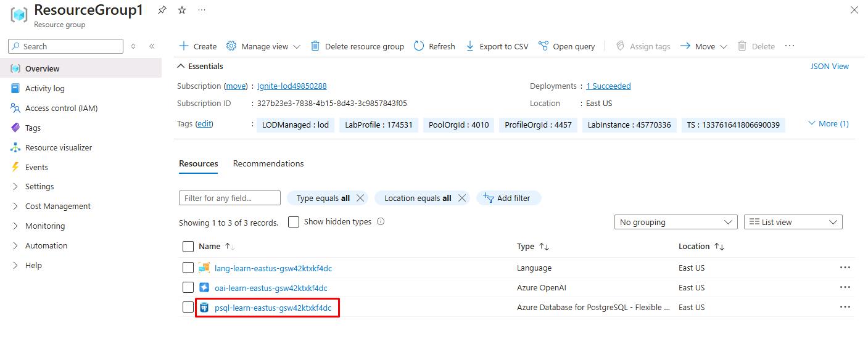Collapse the Essentials section
The image size is (868, 344).
point(200,66)
